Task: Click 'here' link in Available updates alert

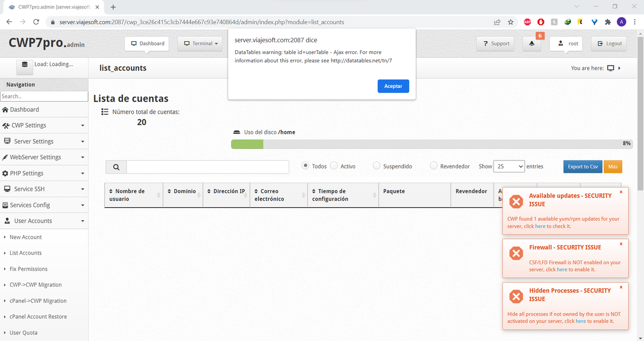Action: pyautogui.click(x=540, y=226)
